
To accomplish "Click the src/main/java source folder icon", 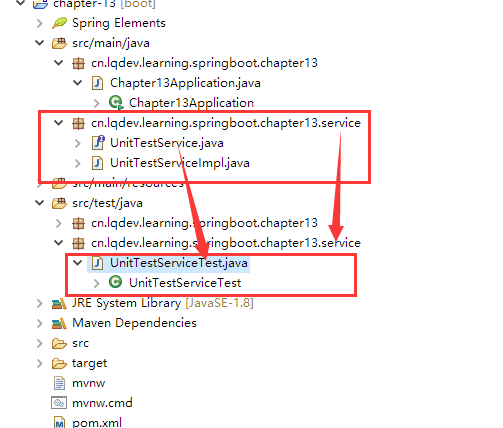I will 59,43.
